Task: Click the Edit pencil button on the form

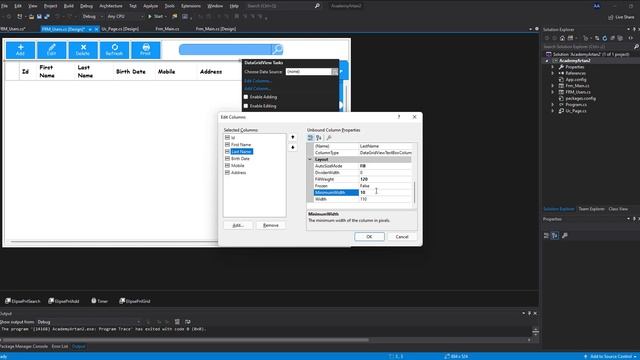Action: [x=51, y=50]
